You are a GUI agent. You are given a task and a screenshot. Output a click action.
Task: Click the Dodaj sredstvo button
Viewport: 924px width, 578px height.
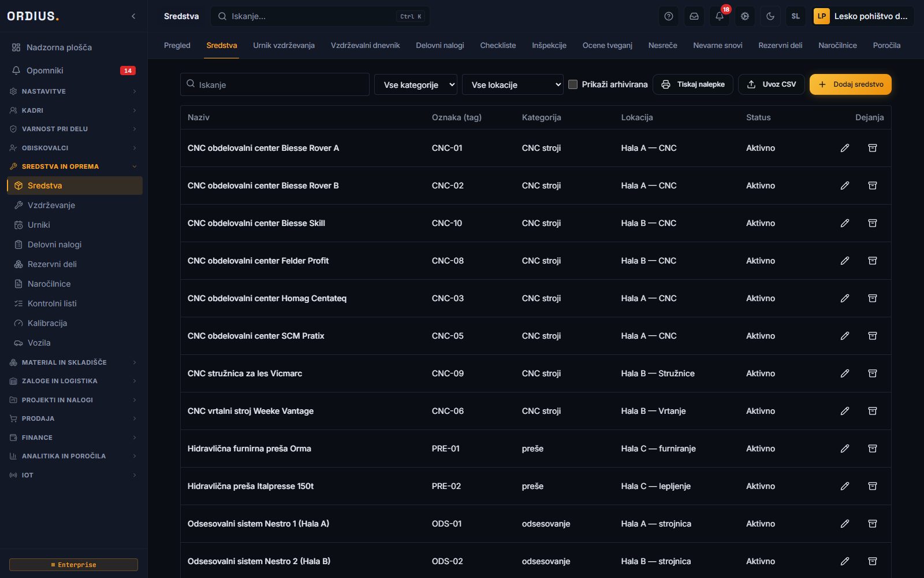(851, 84)
